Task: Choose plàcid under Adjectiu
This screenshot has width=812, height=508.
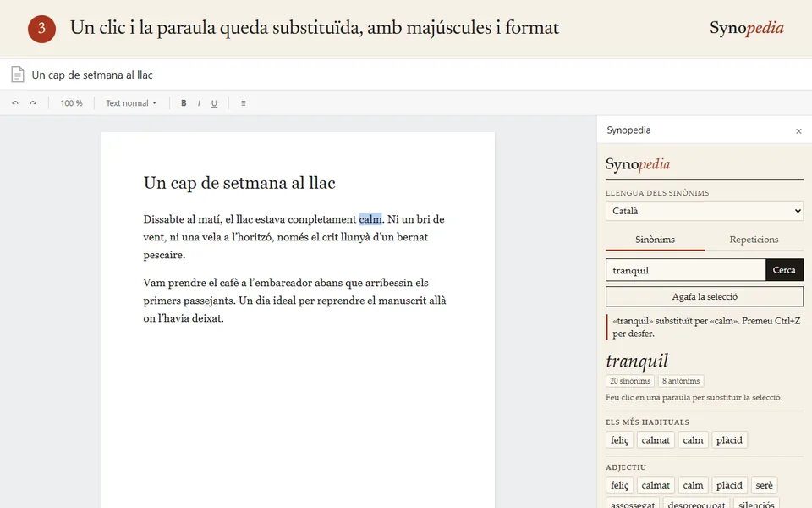Action: (x=729, y=485)
